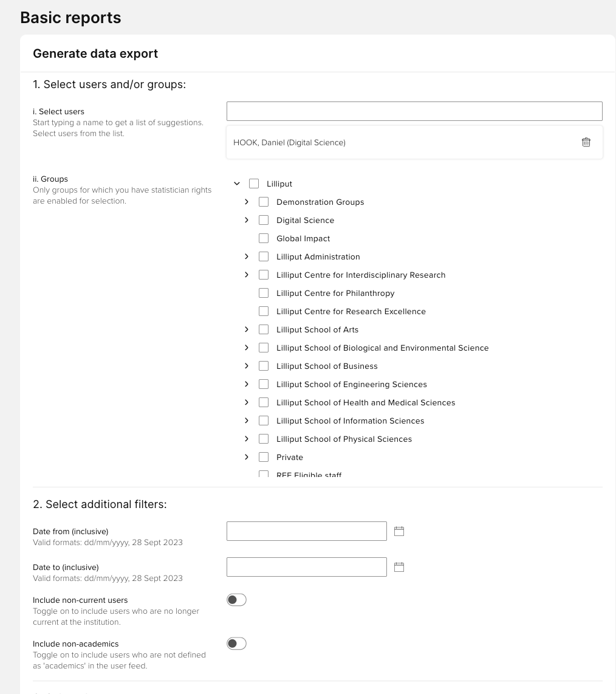
Task: Click Lilliput Centre for Research Excellence label
Action: [351, 311]
